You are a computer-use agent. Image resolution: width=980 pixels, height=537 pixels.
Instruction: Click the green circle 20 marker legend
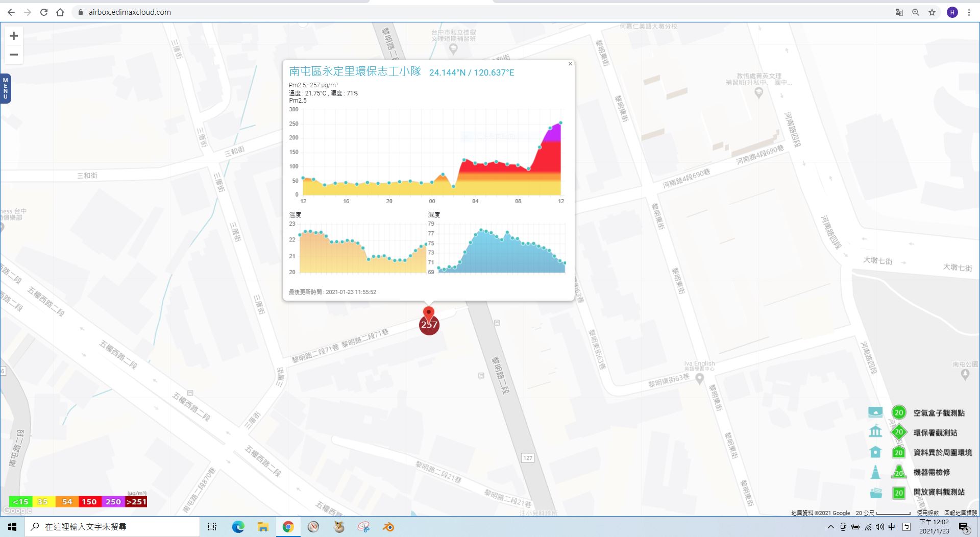click(899, 412)
